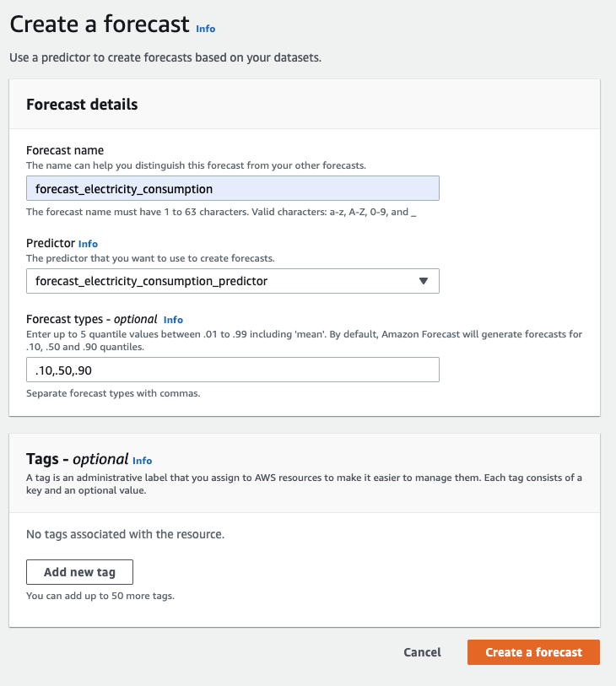Click the Forecast details section heading
Image resolution: width=616 pixels, height=686 pixels.
82,105
